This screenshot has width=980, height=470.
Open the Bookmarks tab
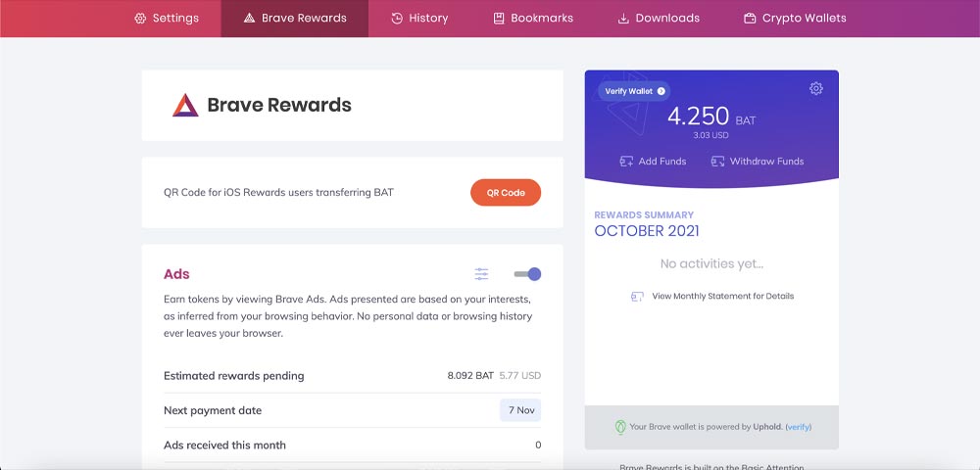[532, 18]
